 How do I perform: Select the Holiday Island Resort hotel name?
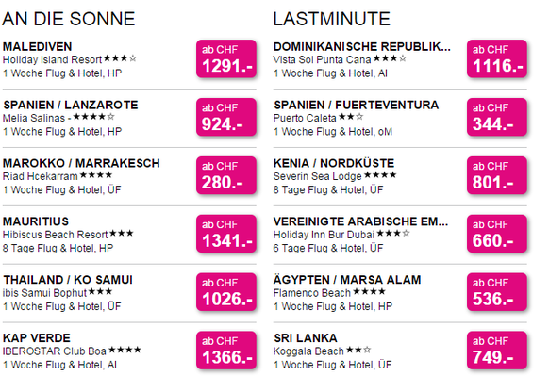coord(52,59)
